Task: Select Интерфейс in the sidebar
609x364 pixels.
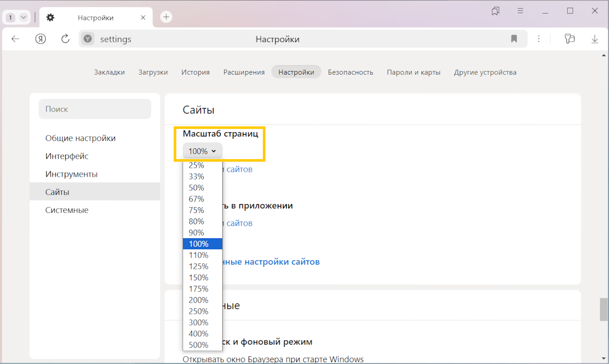Action: click(67, 156)
